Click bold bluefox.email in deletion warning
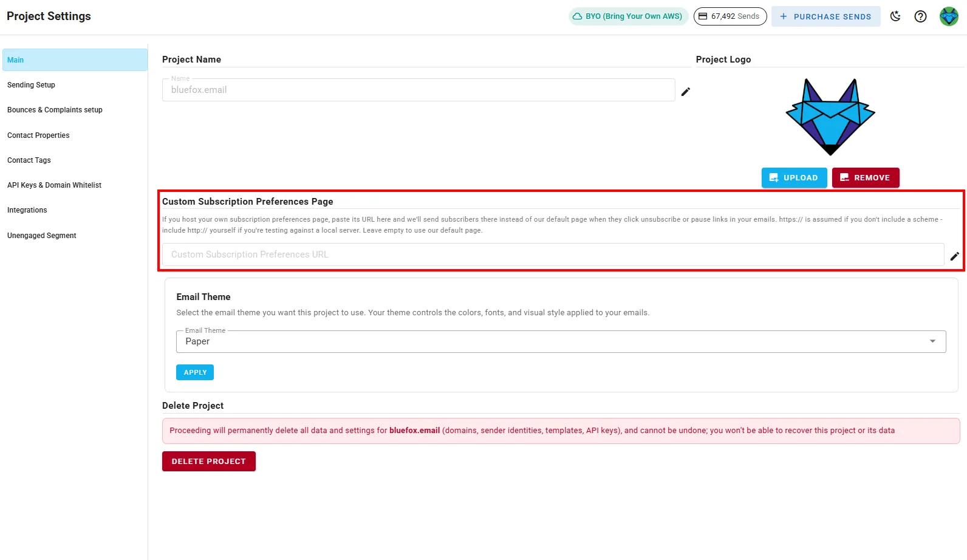 tap(414, 431)
